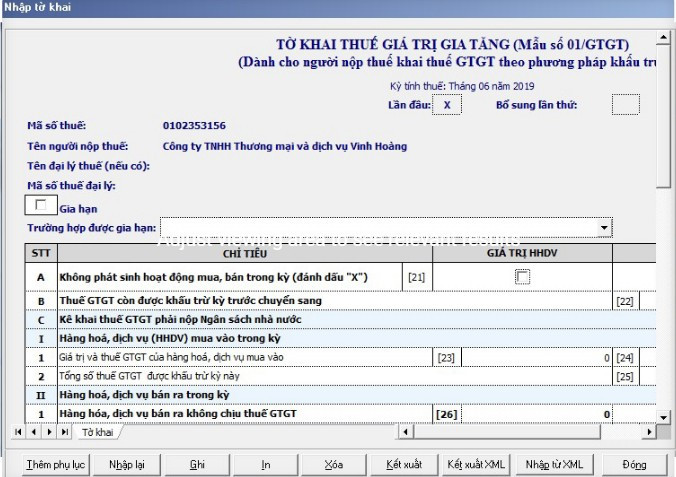
Task: Click Mã số thuế đại lý label
Action: point(71,186)
